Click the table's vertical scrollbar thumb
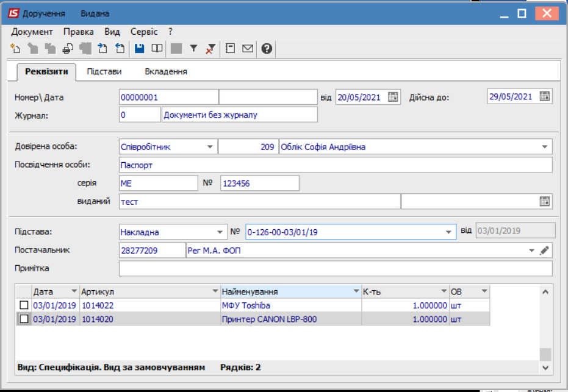568x392 pixels. pyautogui.click(x=545, y=354)
